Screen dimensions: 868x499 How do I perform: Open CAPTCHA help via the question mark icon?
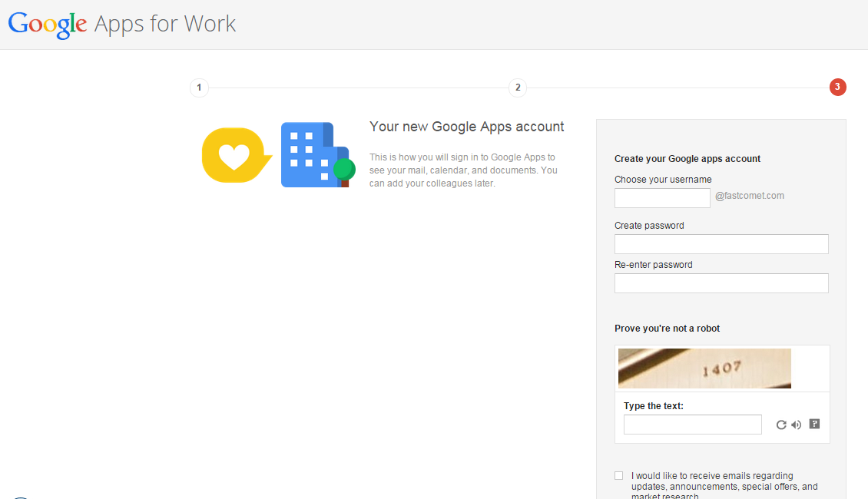click(x=813, y=424)
